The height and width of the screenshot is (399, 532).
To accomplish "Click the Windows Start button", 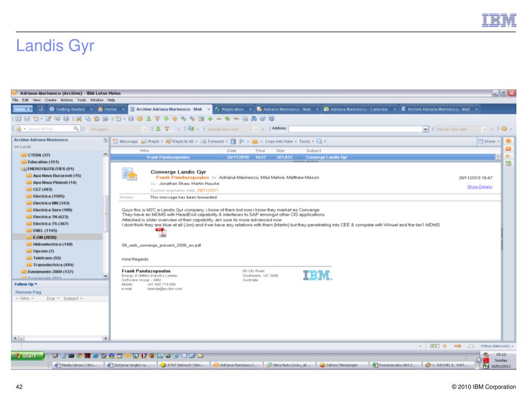I will click(x=28, y=355).
